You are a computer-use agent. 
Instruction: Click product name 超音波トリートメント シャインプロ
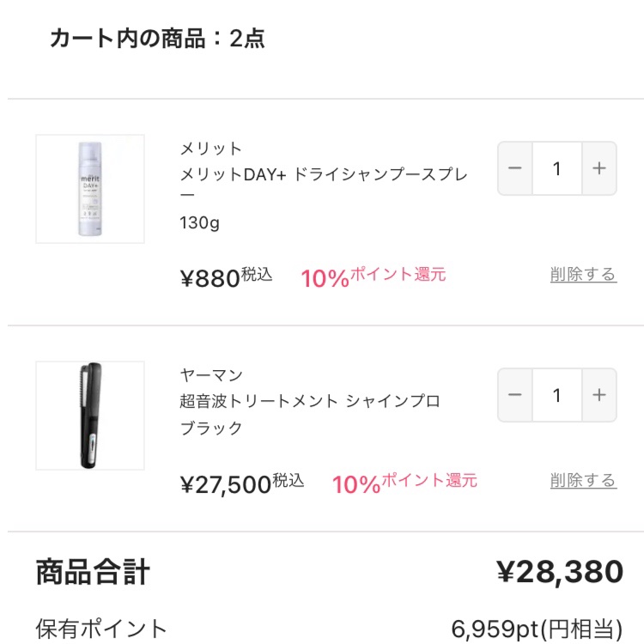(309, 401)
